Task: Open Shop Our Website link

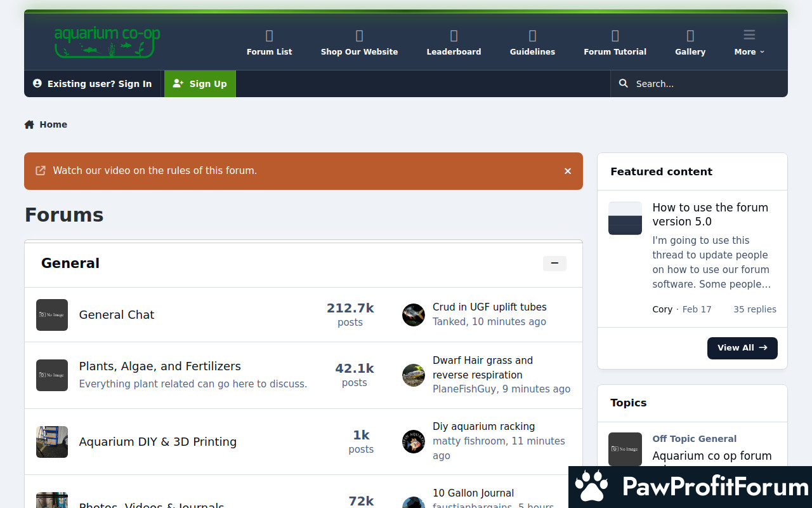Action: pyautogui.click(x=359, y=43)
